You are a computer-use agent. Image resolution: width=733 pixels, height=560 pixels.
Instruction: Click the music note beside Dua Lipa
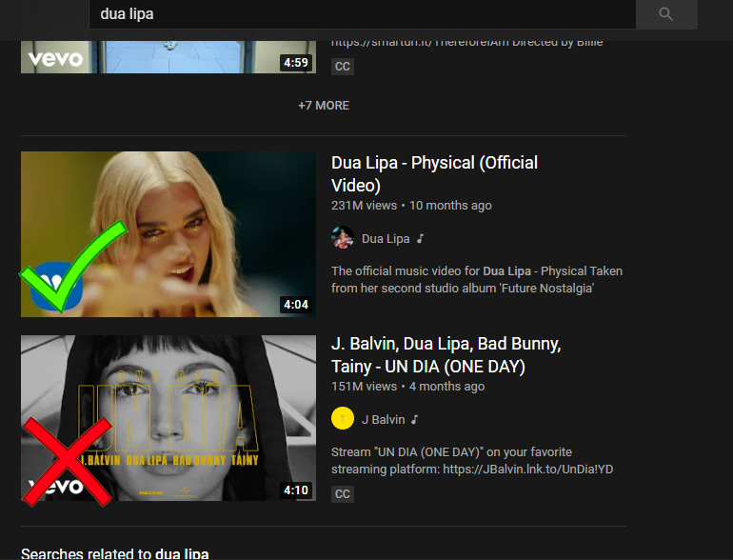420,239
